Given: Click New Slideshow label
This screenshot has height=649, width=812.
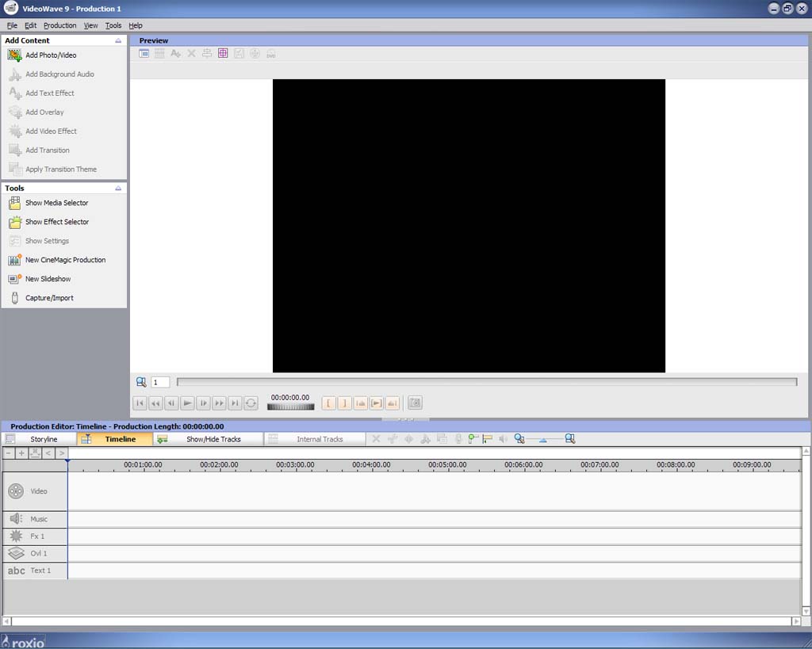Looking at the screenshot, I should 48,279.
